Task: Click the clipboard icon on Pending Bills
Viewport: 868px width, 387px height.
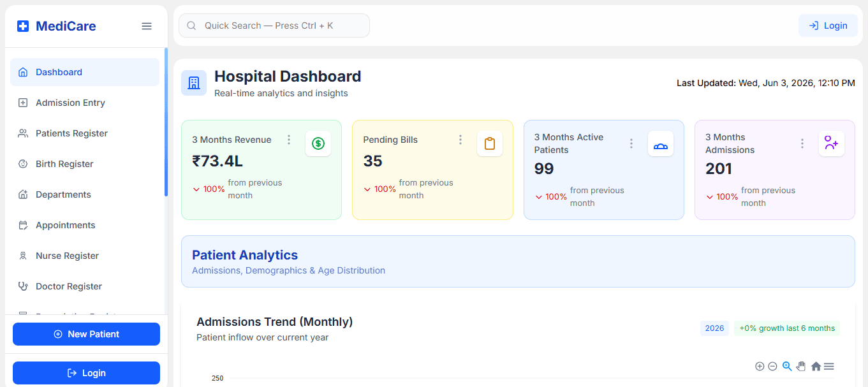Action: pyautogui.click(x=490, y=143)
